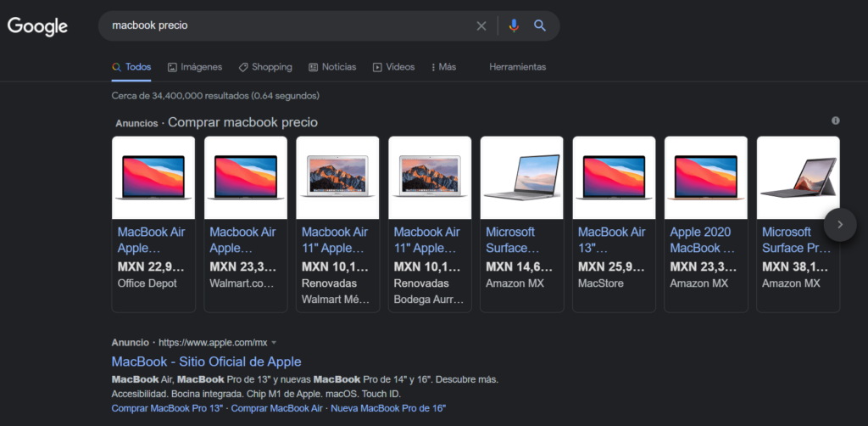Click the magnifying glass search button
Image resolution: width=868 pixels, height=426 pixels.
pos(540,26)
